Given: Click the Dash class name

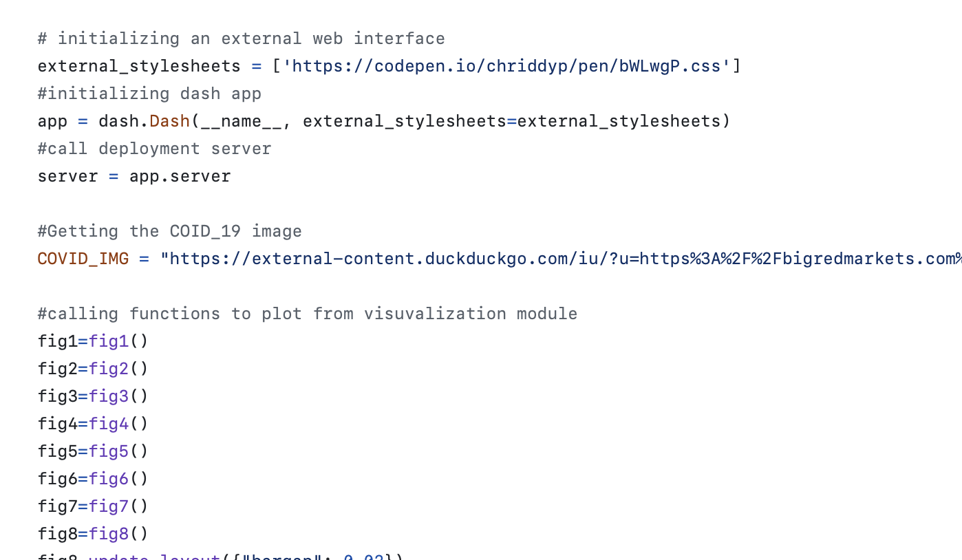Looking at the screenshot, I should pos(169,121).
